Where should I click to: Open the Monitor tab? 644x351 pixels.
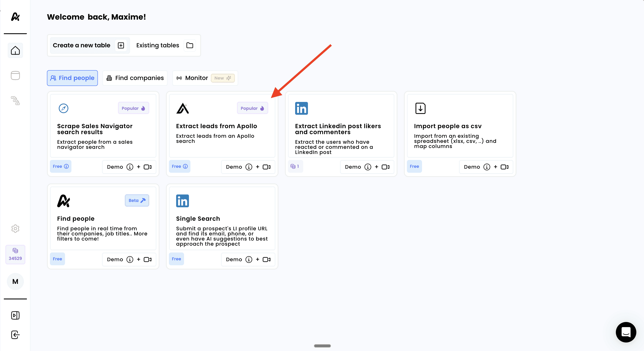pyautogui.click(x=205, y=78)
